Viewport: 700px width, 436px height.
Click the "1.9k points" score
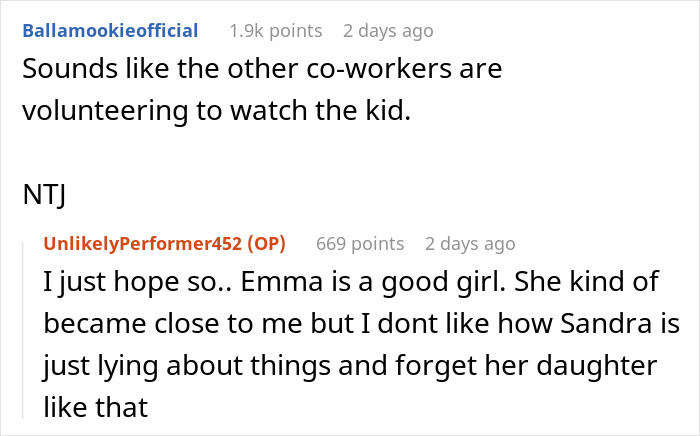click(x=275, y=31)
